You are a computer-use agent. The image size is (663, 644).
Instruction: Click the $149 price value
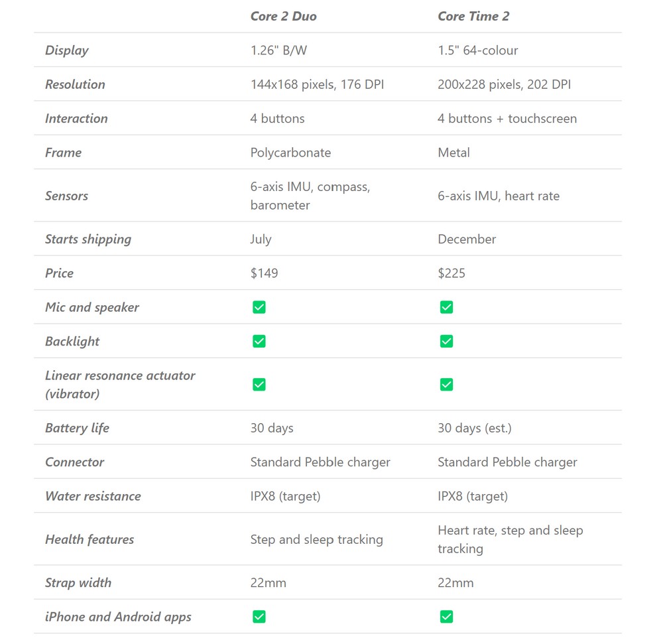pyautogui.click(x=264, y=273)
